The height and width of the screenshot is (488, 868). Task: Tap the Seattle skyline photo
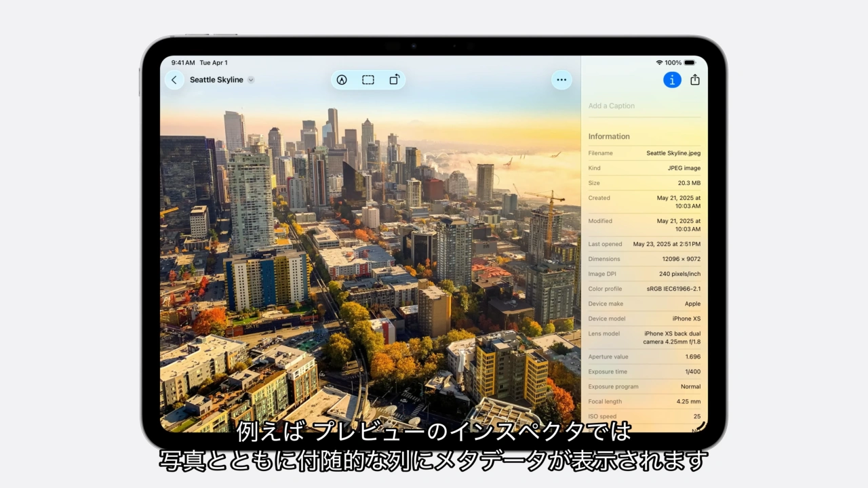coord(370,271)
